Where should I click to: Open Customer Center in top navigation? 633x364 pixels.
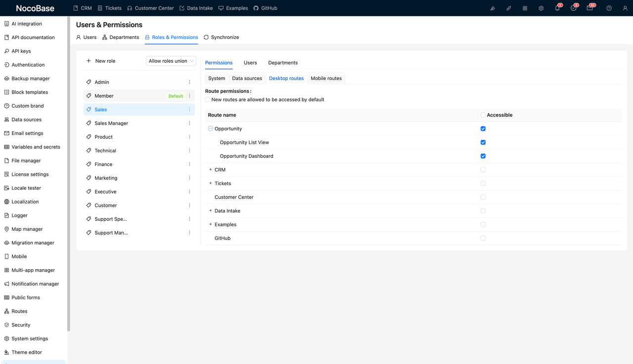(x=150, y=8)
